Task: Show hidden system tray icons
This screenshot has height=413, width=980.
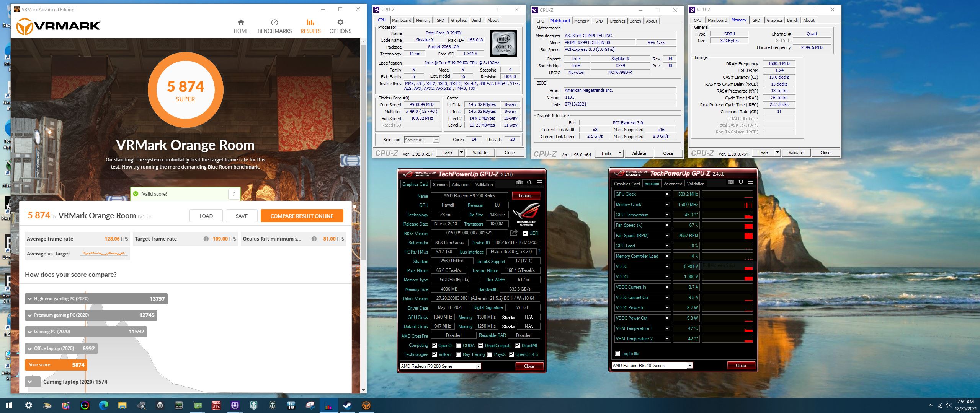Action: click(931, 405)
